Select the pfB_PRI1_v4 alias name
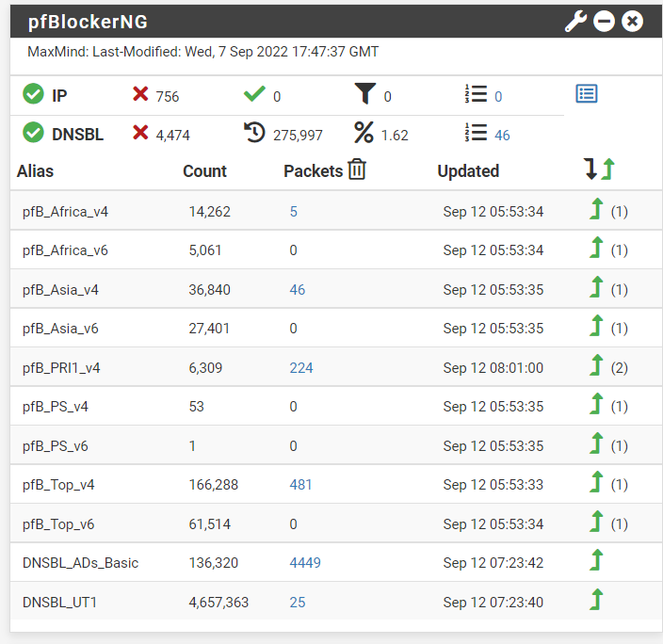The image size is (663, 644). point(61,368)
